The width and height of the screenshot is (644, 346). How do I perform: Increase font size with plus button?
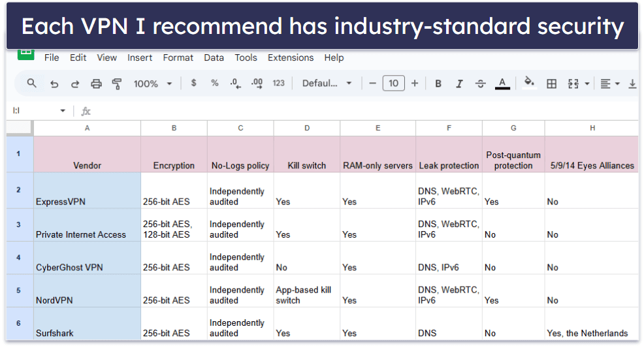(x=415, y=84)
